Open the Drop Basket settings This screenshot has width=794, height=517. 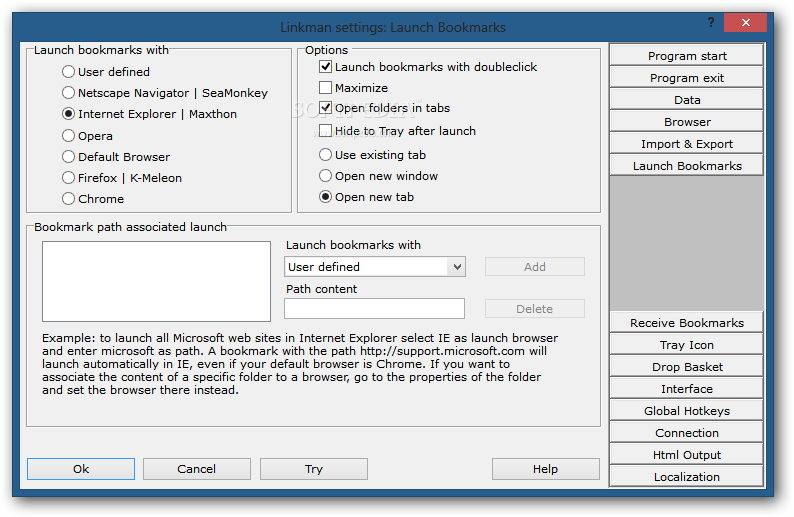687,367
